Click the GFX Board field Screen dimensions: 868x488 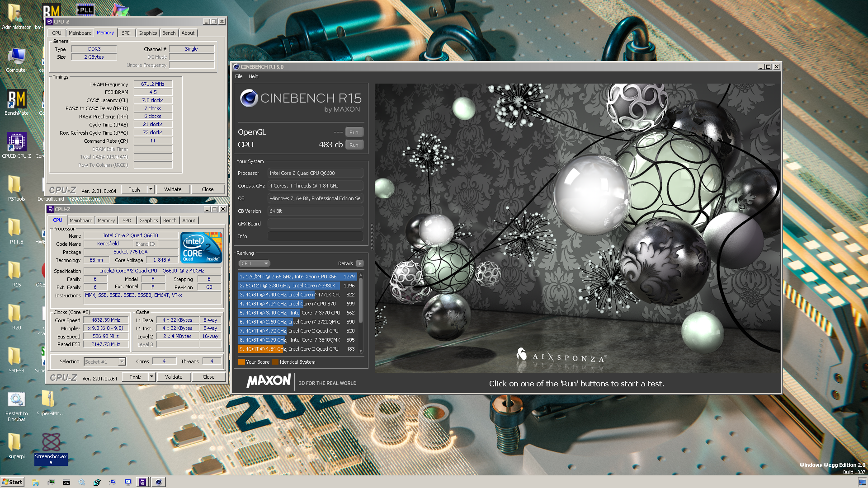point(316,224)
